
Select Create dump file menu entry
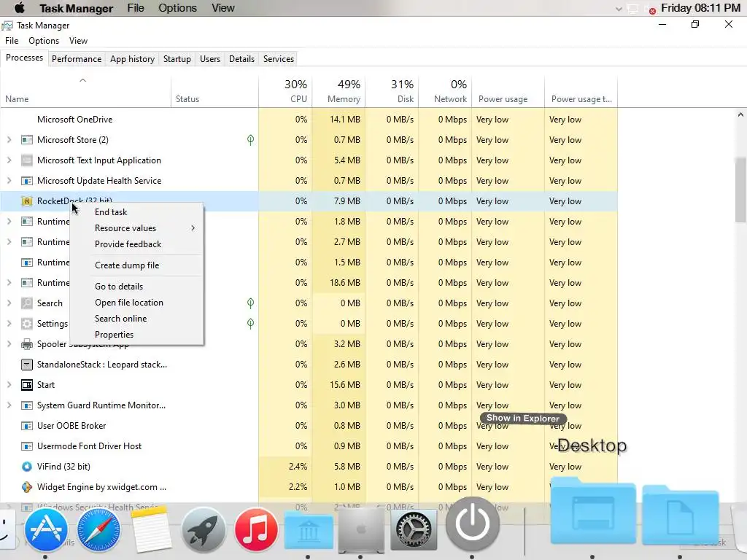136,265
